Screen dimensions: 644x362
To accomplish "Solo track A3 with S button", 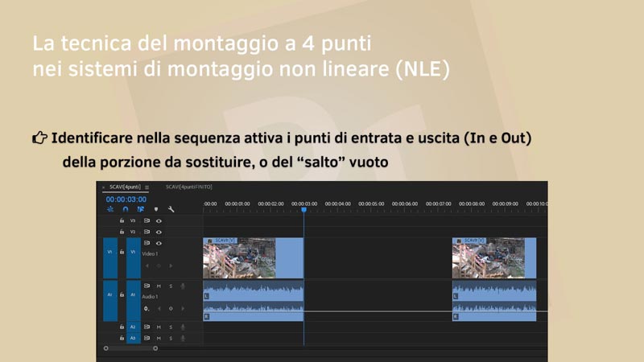I will (x=171, y=338).
